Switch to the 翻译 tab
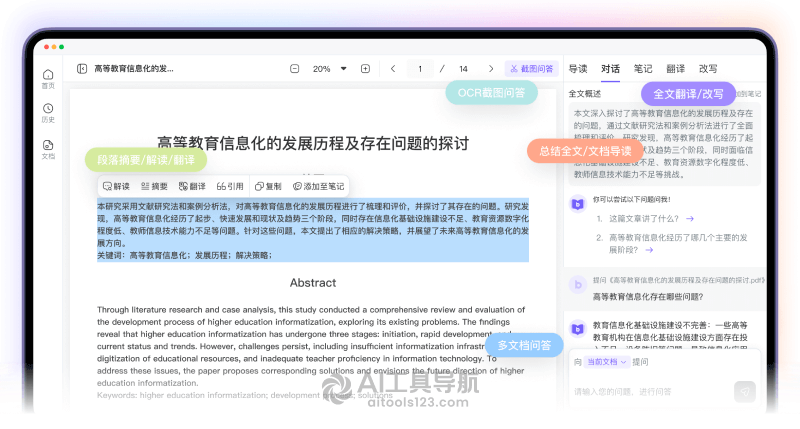This screenshot has width=800, height=429. click(x=676, y=68)
